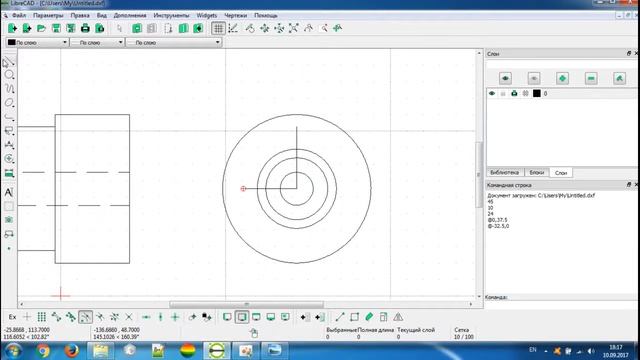Click the Zoom Out icon
The width and height of the screenshot is (640, 360).
[x=280, y=28]
